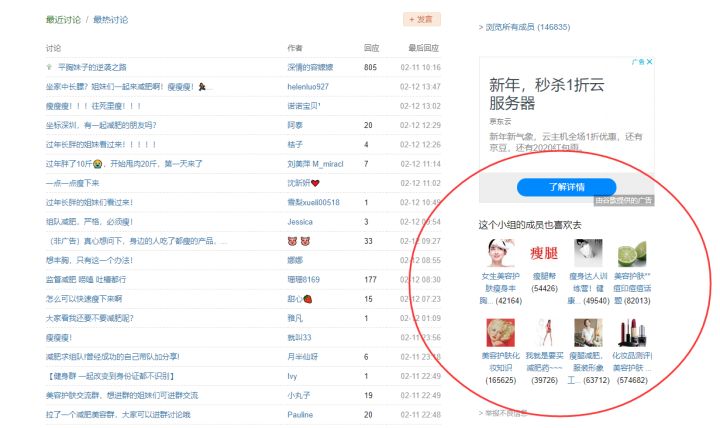Switch to 最热讨论 tab
The image size is (720, 428).
(x=110, y=20)
